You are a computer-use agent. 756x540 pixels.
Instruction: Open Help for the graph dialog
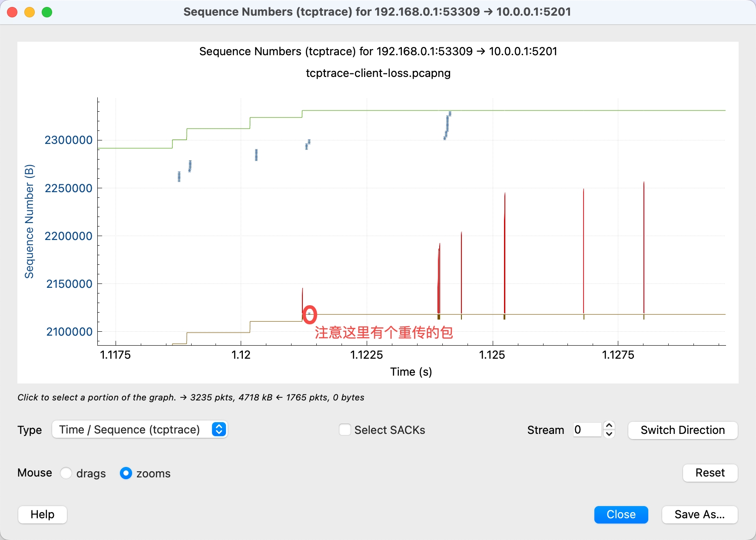pos(43,514)
